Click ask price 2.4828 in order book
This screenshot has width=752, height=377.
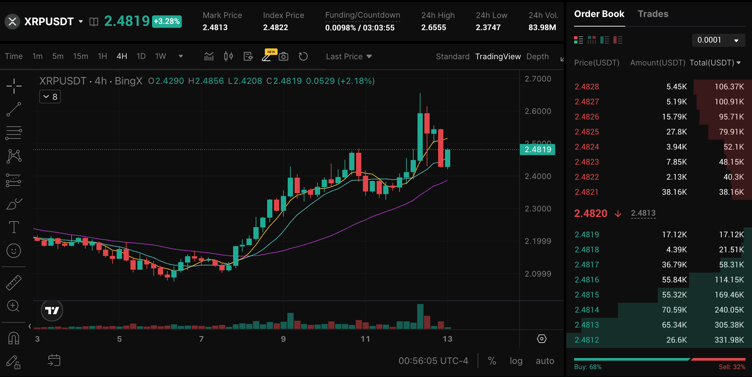[587, 87]
